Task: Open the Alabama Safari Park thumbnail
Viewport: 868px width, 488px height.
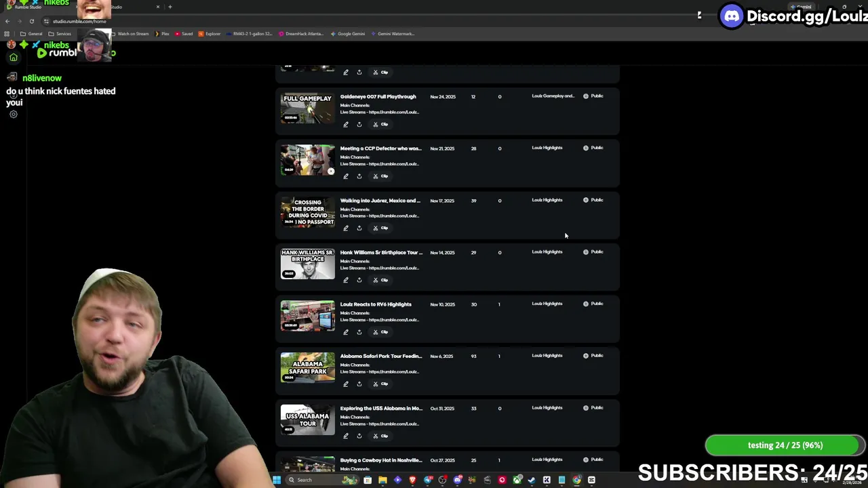Action: click(308, 367)
